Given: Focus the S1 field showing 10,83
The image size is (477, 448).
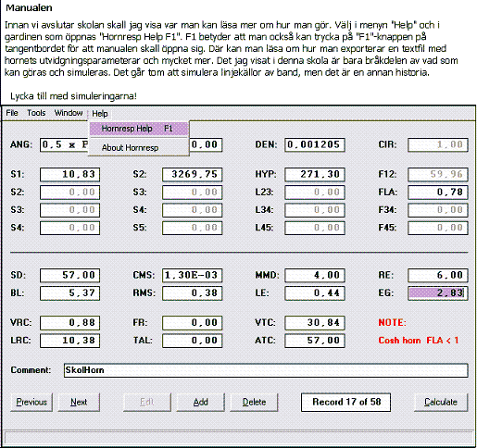Looking at the screenshot, I should click(69, 174).
